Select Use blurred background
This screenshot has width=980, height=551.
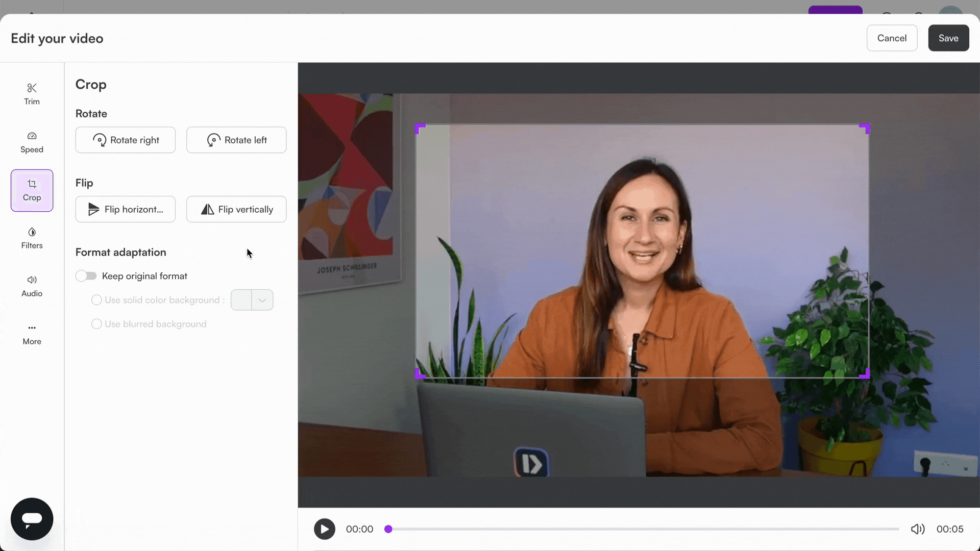click(96, 324)
